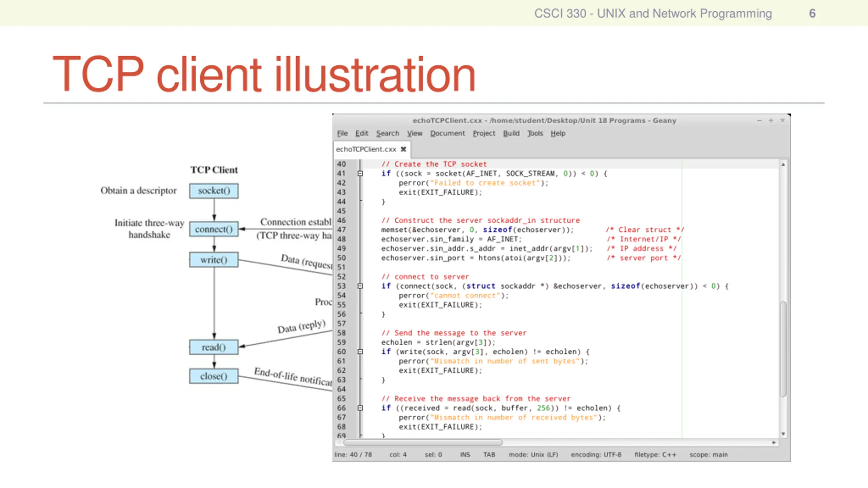Click the vertical scrollbar down arrow
Viewport: 868px width, 488px height.
click(x=783, y=434)
